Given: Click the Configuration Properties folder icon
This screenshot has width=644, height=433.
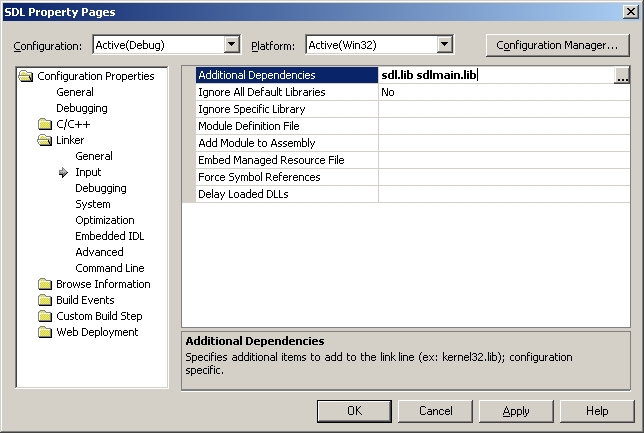Looking at the screenshot, I should (26, 76).
